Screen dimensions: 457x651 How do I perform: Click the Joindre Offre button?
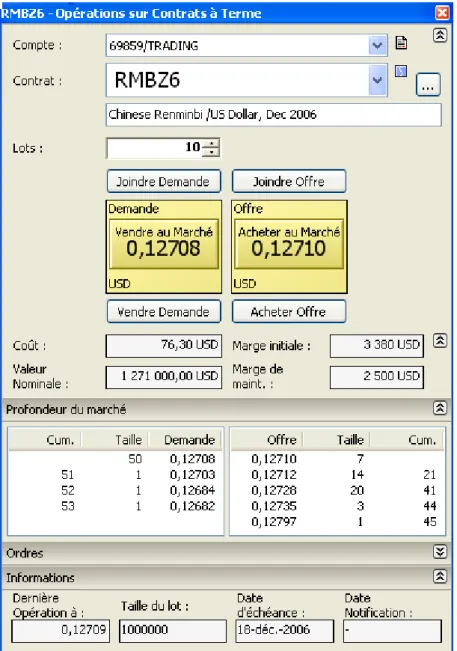[289, 181]
